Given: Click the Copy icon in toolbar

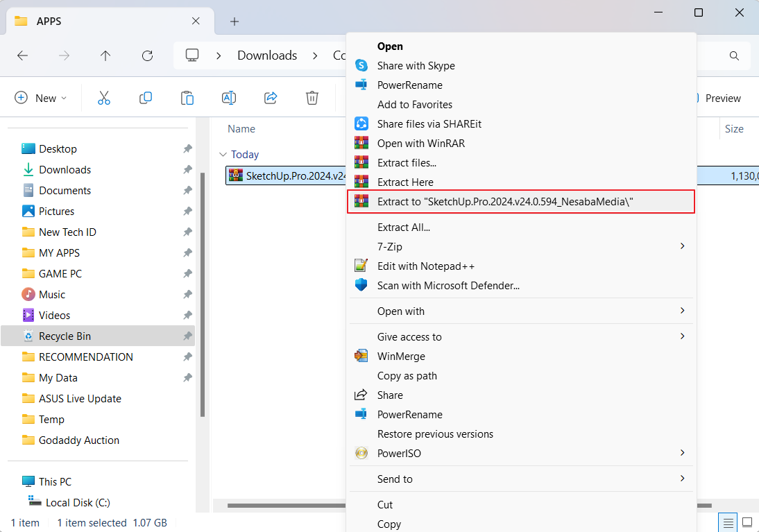Looking at the screenshot, I should (146, 98).
